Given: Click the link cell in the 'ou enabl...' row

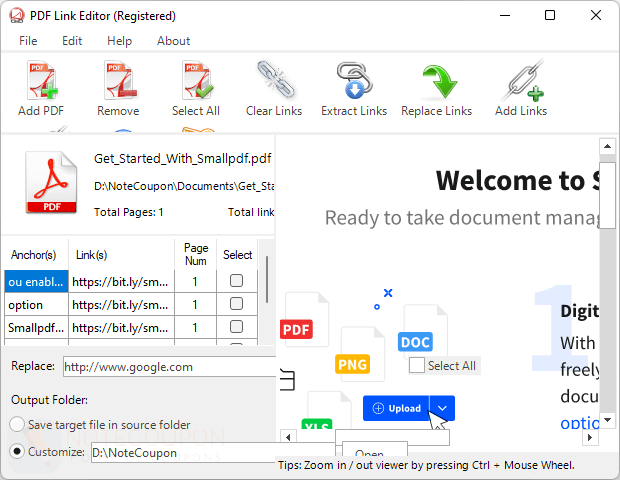Looking at the screenshot, I should click(x=121, y=282).
